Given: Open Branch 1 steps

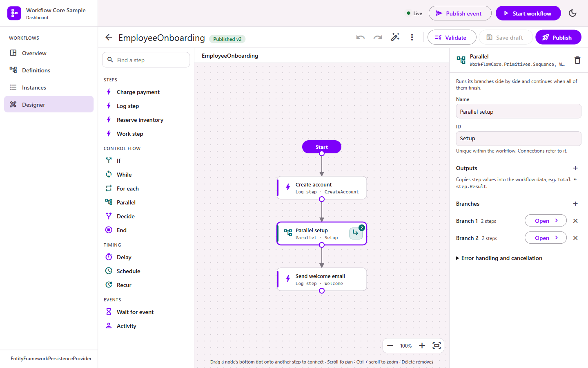Looking at the screenshot, I should point(546,221).
